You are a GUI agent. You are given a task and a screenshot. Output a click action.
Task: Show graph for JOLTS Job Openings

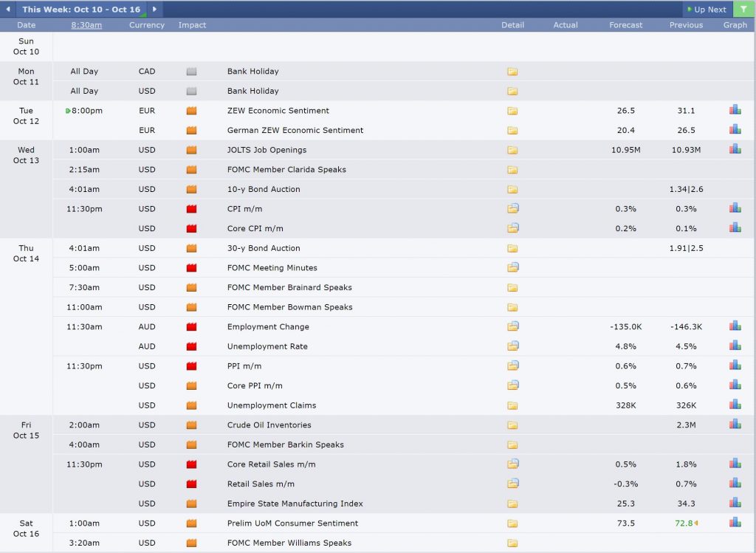click(735, 149)
